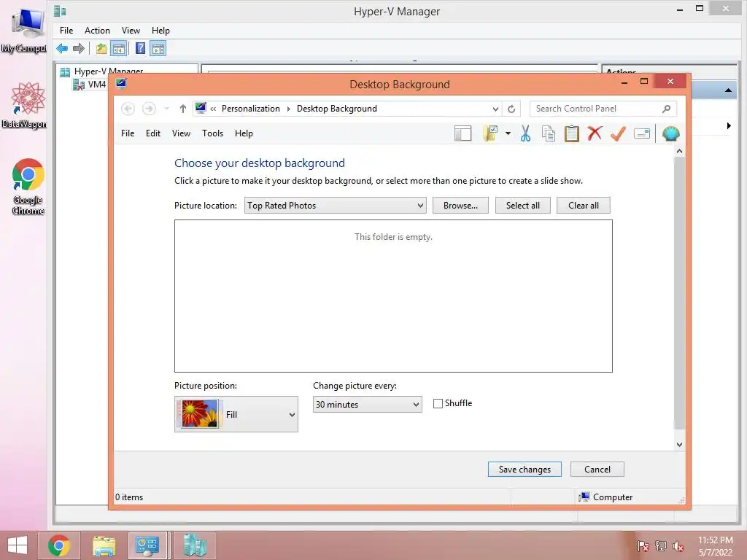Click the Select all button
This screenshot has height=560, width=747.
click(x=522, y=205)
